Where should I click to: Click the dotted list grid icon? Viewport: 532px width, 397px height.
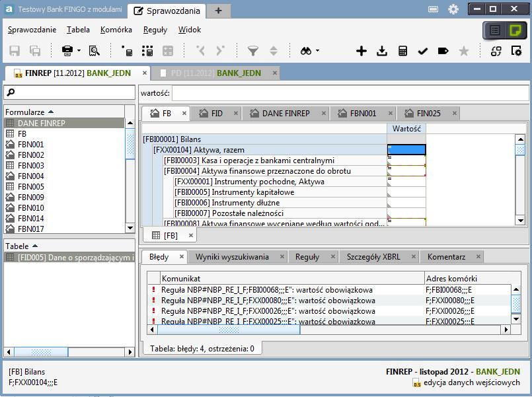147,51
